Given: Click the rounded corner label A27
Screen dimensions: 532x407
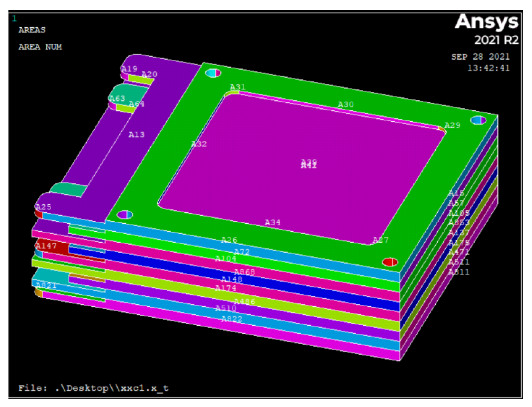Looking at the screenshot, I should coord(380,240).
